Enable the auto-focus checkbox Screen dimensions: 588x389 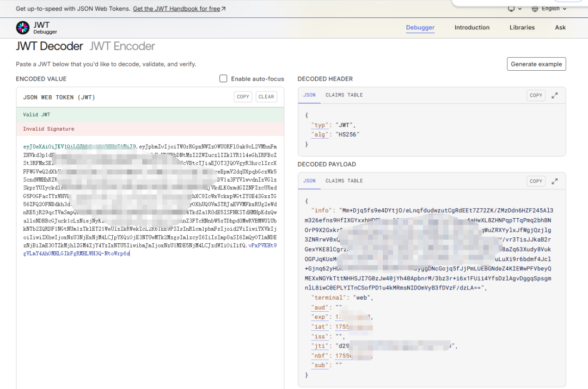223,78
